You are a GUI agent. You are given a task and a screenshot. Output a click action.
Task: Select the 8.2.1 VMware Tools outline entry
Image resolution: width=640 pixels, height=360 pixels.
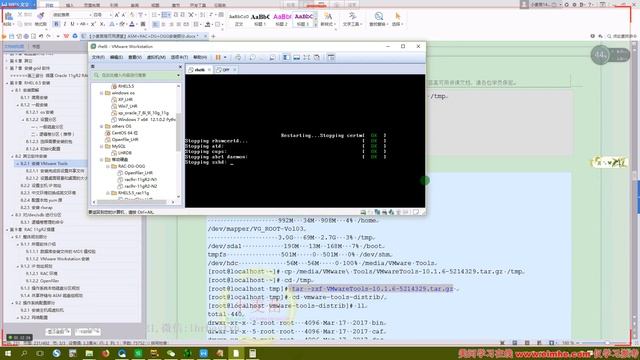point(44,163)
